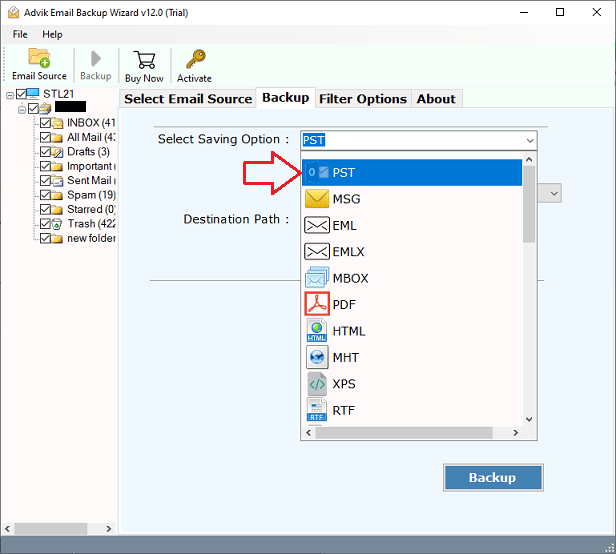Click the STL21 computer icon
This screenshot has width=616, height=554.
pyautogui.click(x=33, y=94)
